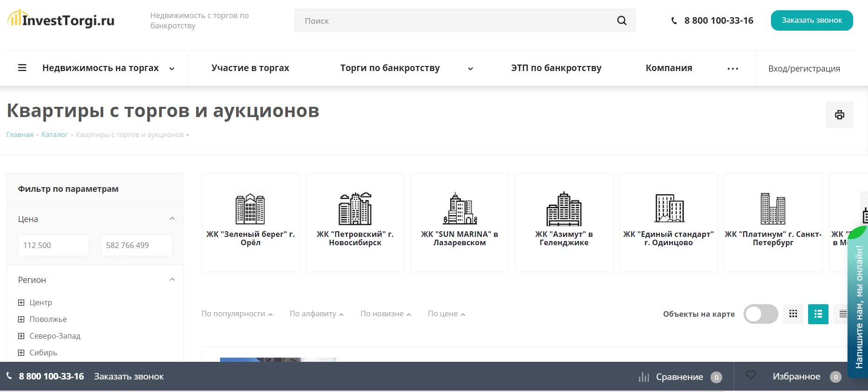Image resolution: width=868 pixels, height=392 pixels.
Task: Open the Недвижимость на торгах menu
Action: [x=100, y=68]
